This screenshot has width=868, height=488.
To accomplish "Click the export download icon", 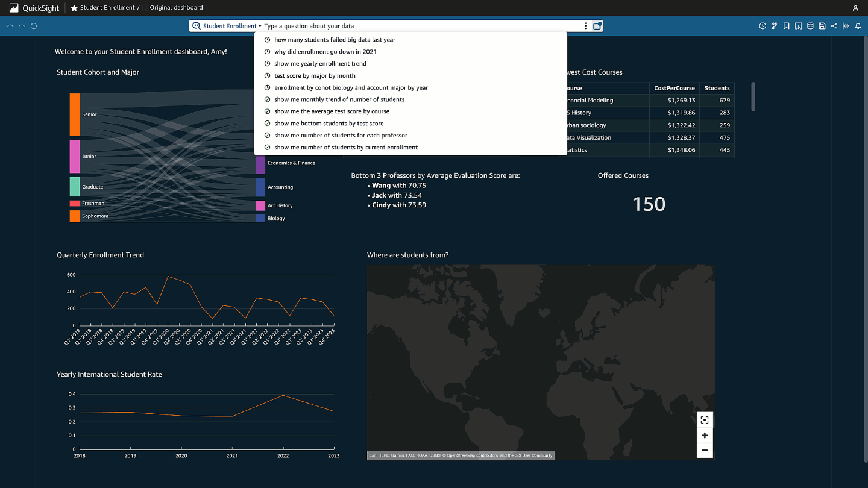I will pos(798,26).
